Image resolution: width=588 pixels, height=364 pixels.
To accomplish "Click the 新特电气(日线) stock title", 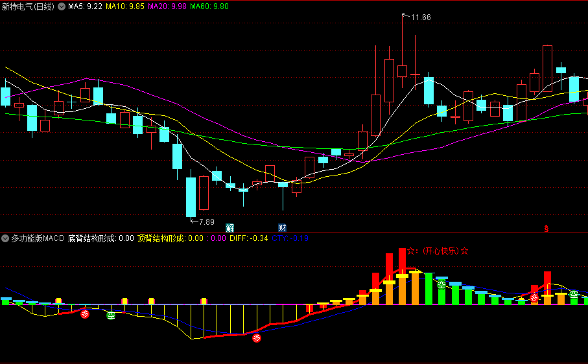I will (x=28, y=6).
